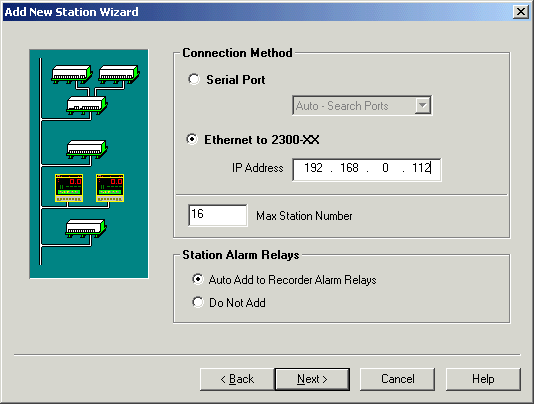This screenshot has width=534, height=404.
Task: Go Back to the previous wizard page
Action: [237, 379]
